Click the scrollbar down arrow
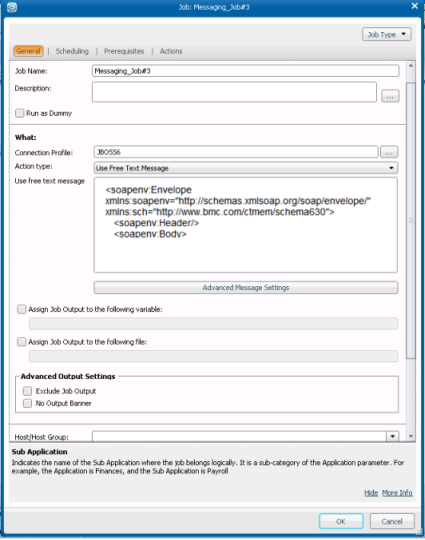The image size is (425, 540). click(411, 436)
